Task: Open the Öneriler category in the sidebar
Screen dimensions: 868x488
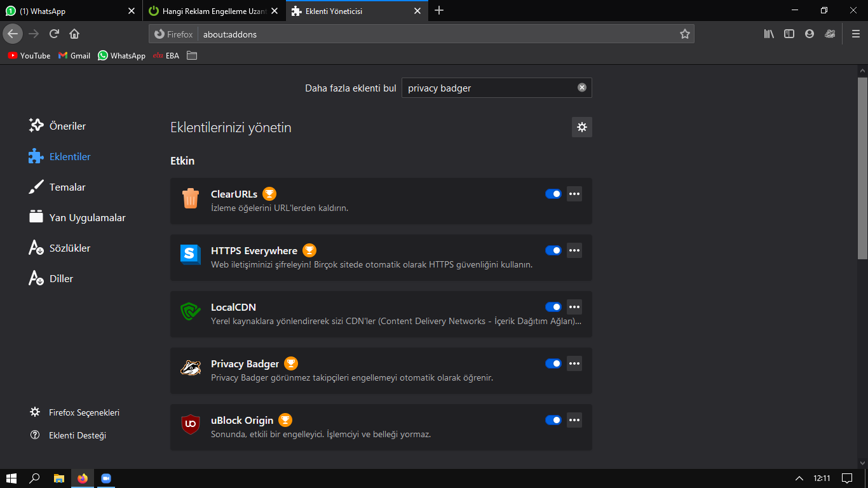Action: [x=58, y=126]
